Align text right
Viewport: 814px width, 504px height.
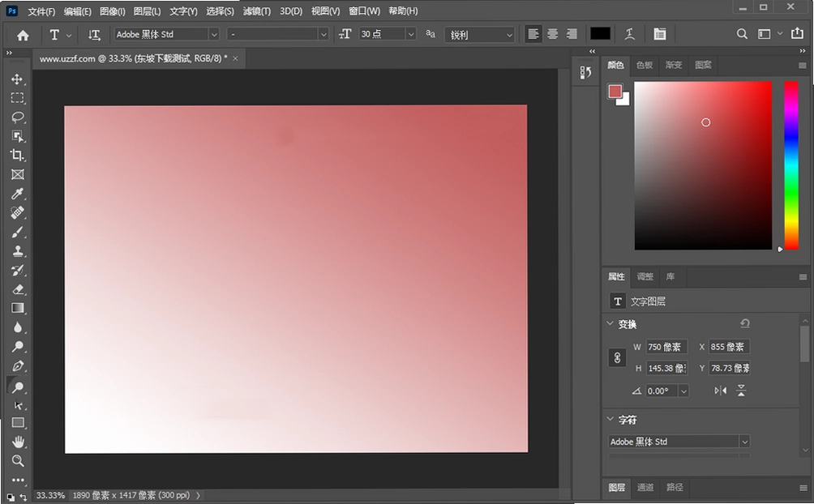(572, 34)
